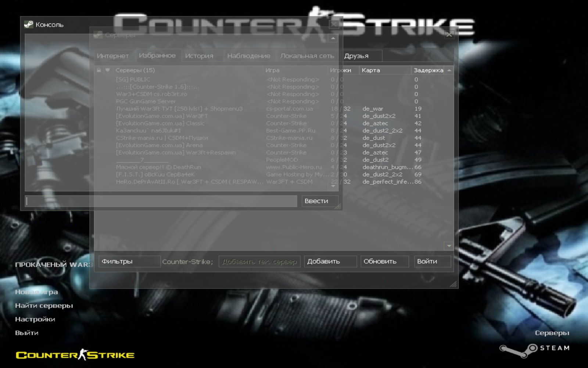588x368 pixels.
Task: Click the Steam icon in Консоль title bar
Action: point(28,25)
